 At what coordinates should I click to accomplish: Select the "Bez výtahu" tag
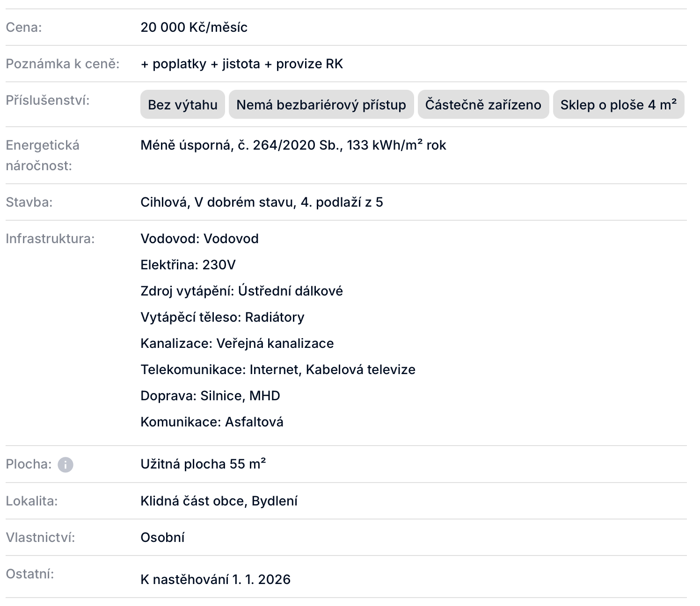(182, 105)
